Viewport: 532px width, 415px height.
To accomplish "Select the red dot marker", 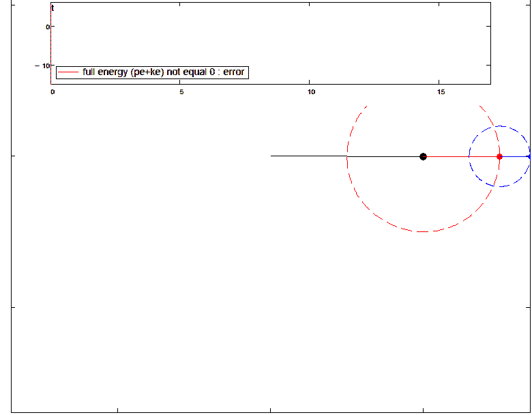I will point(499,156).
